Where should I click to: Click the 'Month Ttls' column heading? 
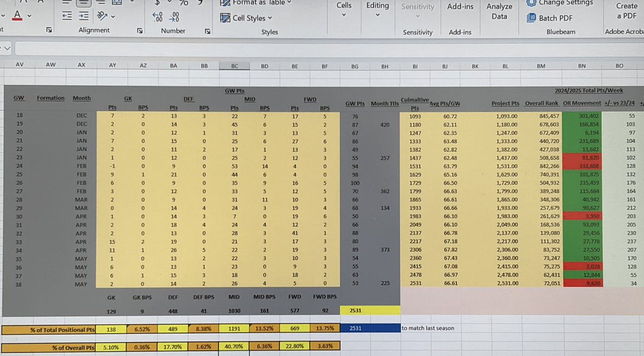click(x=385, y=104)
